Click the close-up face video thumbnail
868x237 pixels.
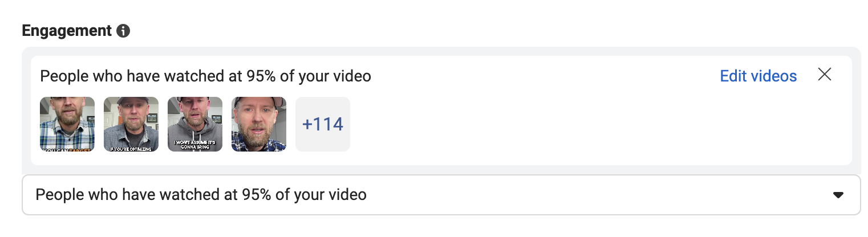[x=259, y=124]
